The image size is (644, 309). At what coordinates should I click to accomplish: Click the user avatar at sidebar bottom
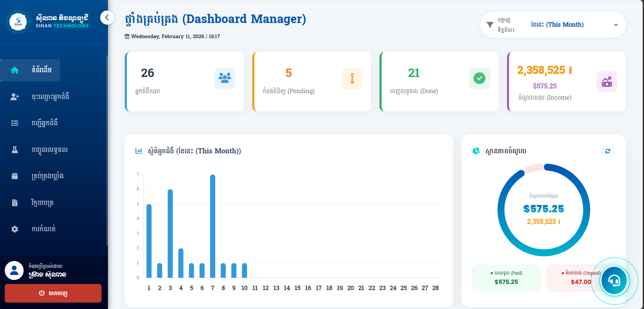coord(14,270)
